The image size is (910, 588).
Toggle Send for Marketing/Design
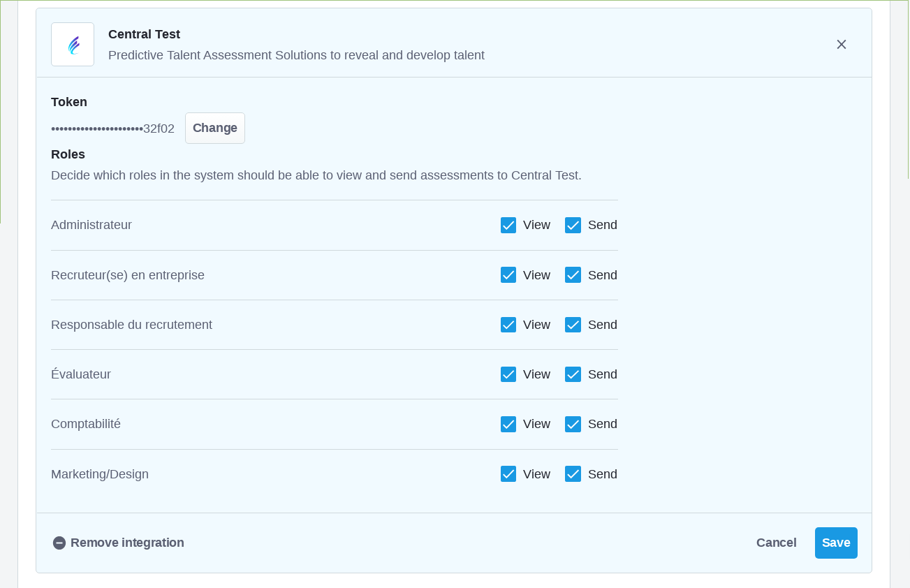pyautogui.click(x=573, y=474)
